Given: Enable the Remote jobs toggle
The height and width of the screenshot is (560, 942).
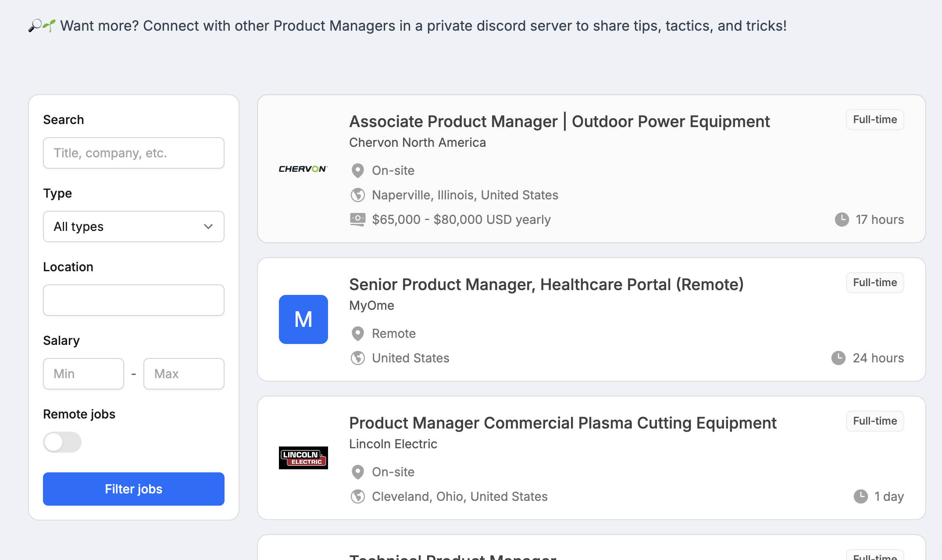Looking at the screenshot, I should (x=62, y=442).
